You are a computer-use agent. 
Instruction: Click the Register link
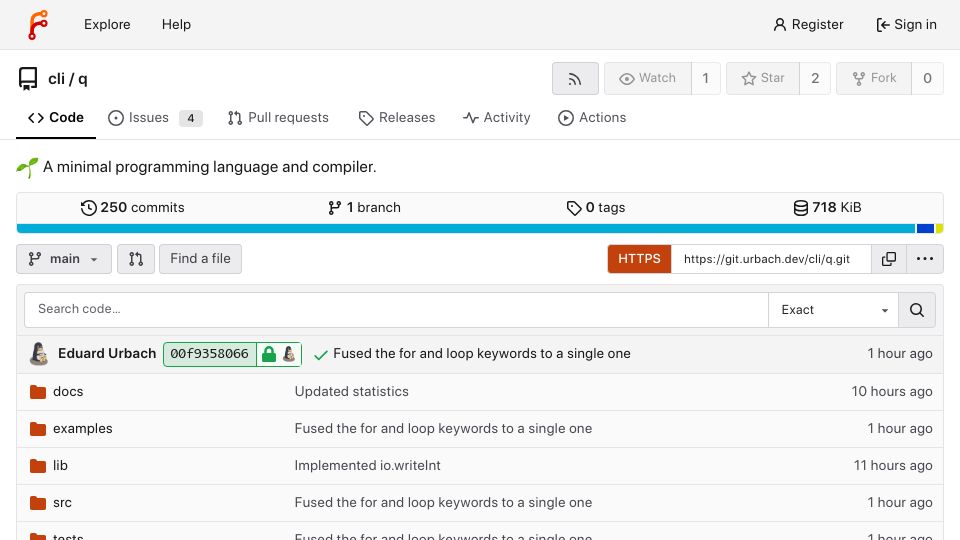pos(808,24)
